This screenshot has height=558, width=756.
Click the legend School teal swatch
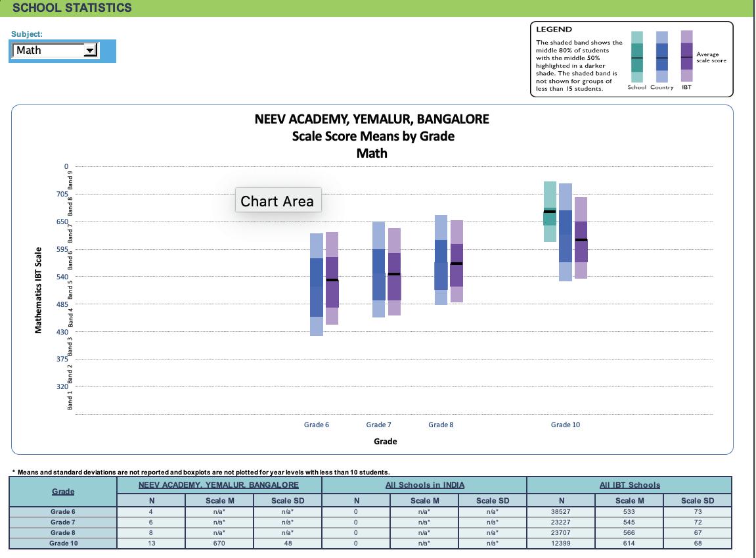[x=637, y=57]
